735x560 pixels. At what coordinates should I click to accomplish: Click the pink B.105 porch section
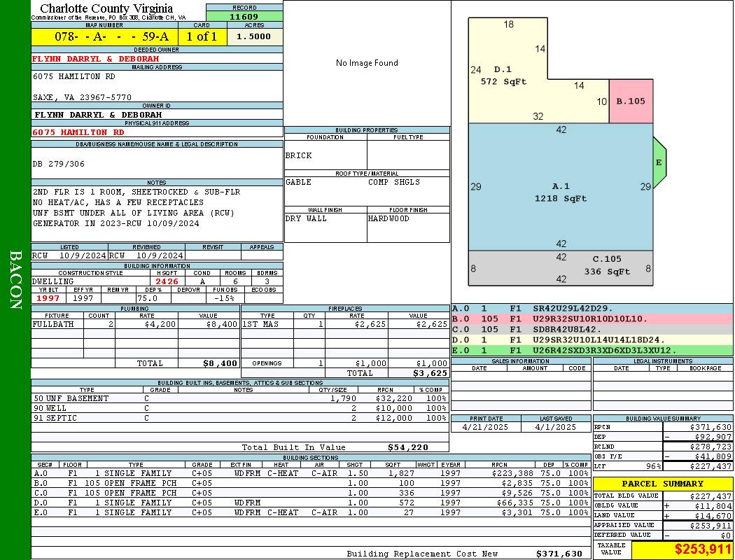631,101
